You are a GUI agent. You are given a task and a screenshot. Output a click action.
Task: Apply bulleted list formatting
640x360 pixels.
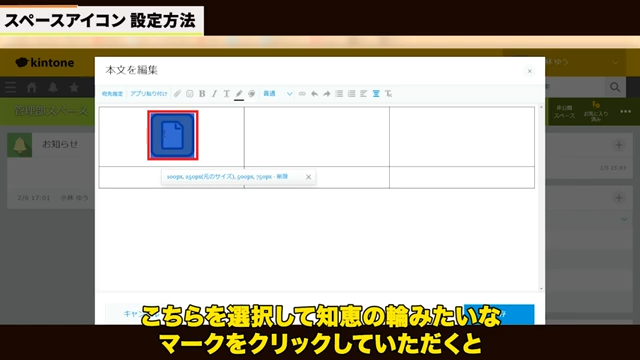(x=339, y=94)
